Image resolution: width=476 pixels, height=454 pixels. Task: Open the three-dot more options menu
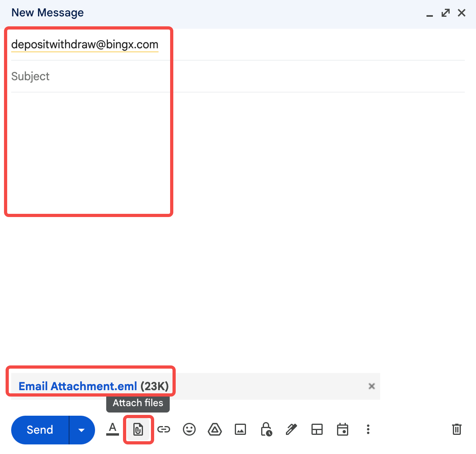[x=368, y=430]
